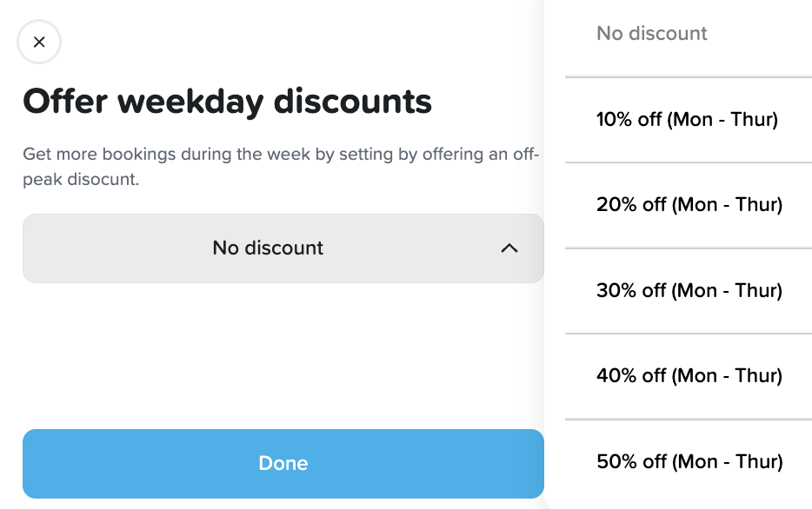Click the Offer weekday discounts heading

coord(227,102)
